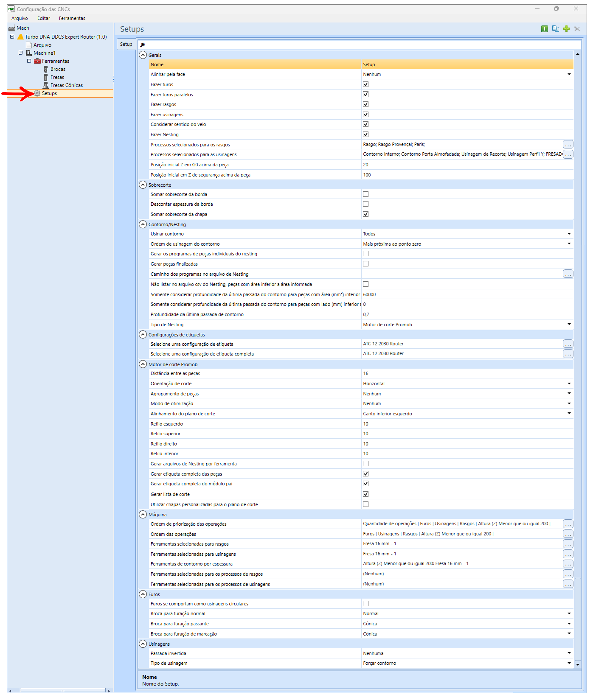Open Broca para furação passante dropdown
This screenshot has height=700, width=593.
click(x=569, y=624)
